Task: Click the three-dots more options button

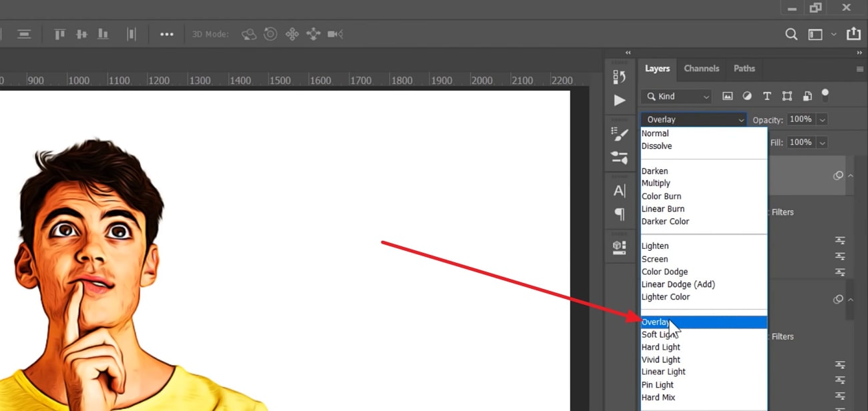Action: [167, 34]
